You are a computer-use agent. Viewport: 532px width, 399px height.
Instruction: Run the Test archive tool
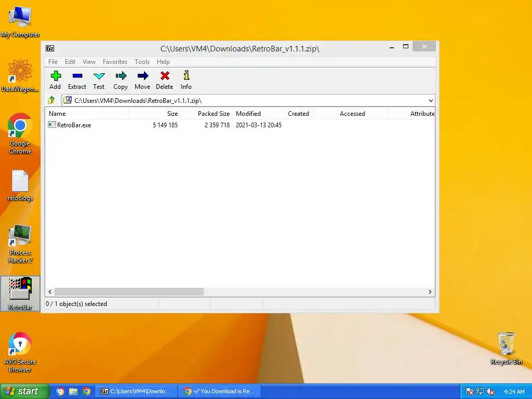99,76
